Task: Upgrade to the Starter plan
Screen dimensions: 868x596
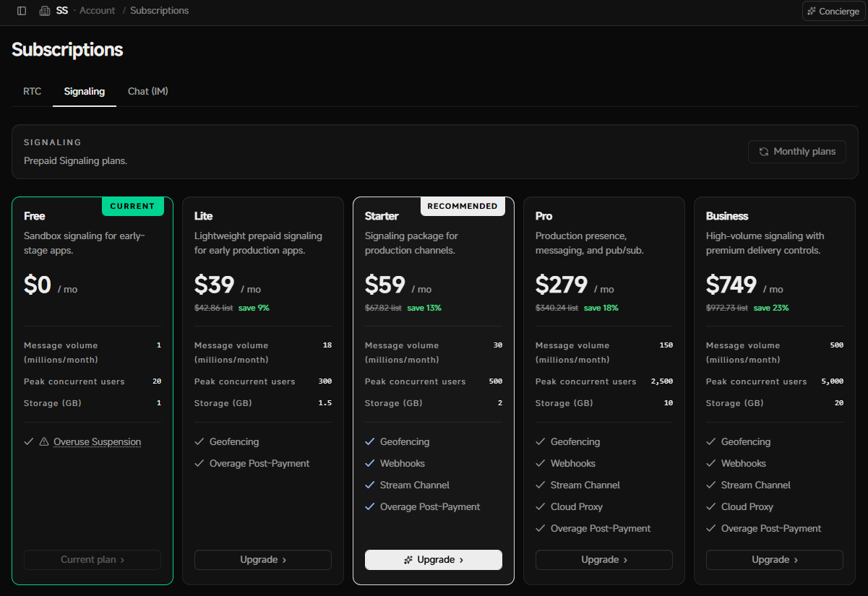Action: [434, 560]
